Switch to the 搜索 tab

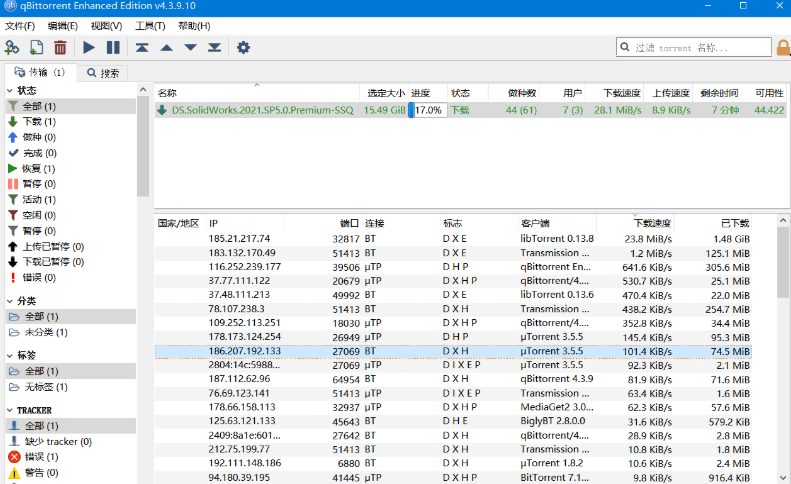coord(103,73)
